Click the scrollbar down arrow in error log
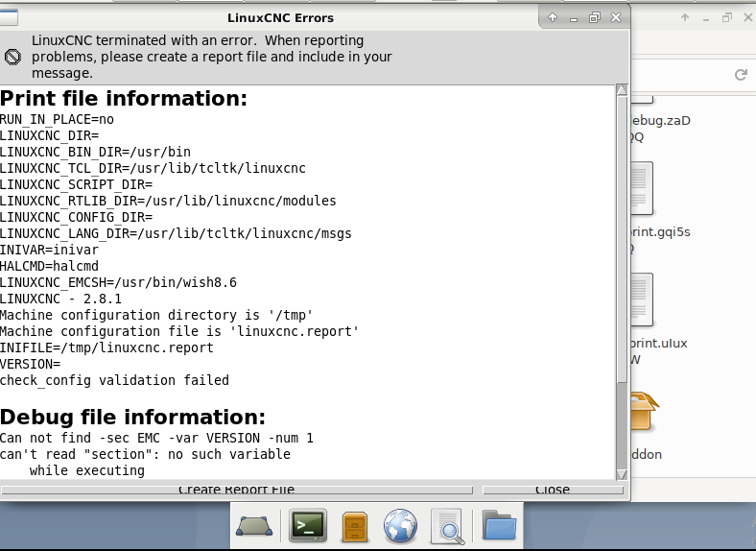This screenshot has height=551, width=756. [x=622, y=475]
